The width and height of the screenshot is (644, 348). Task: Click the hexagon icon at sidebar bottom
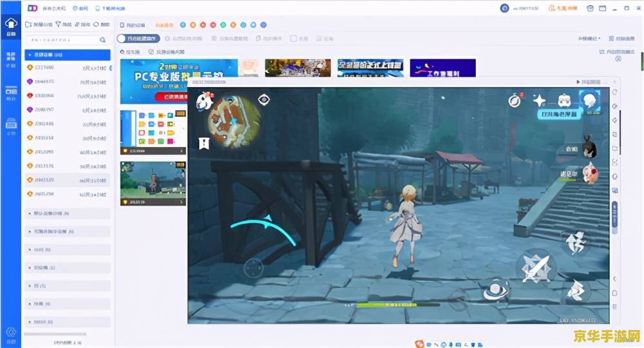11,333
